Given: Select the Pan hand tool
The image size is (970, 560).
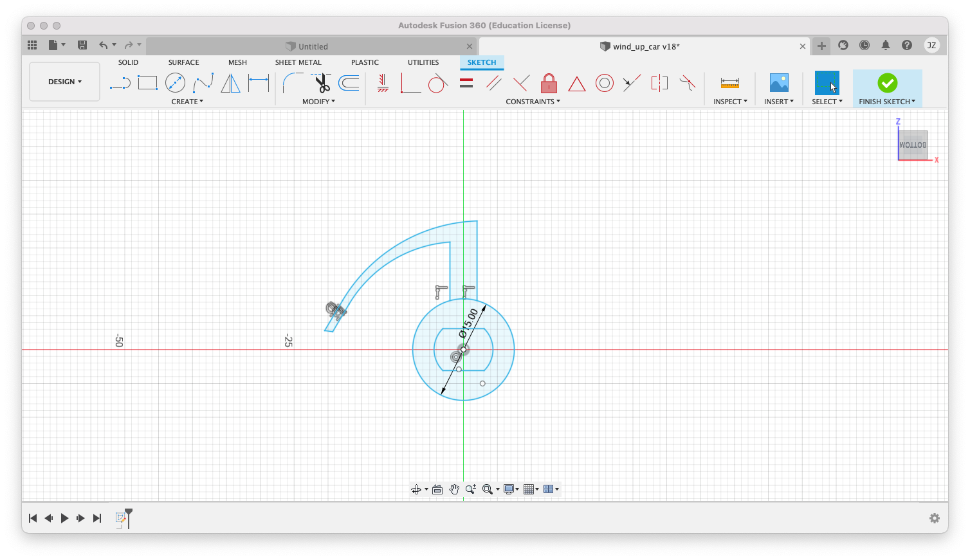Looking at the screenshot, I should click(x=454, y=489).
